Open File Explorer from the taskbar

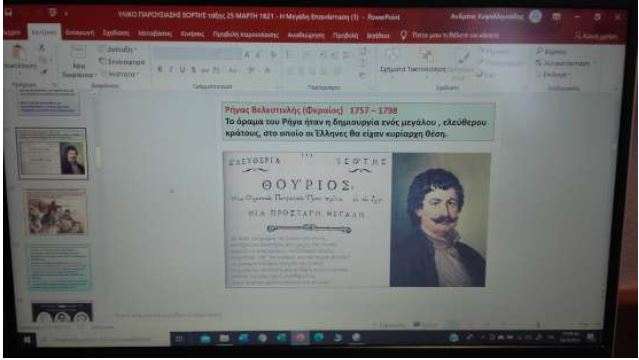(224, 338)
